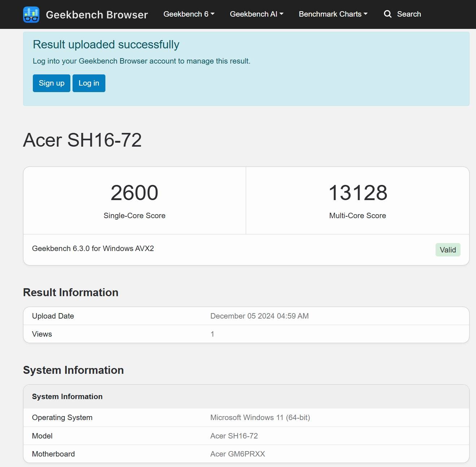Select the 13128 multi-core score value
Viewport: 476px width, 467px height.
[x=358, y=193]
